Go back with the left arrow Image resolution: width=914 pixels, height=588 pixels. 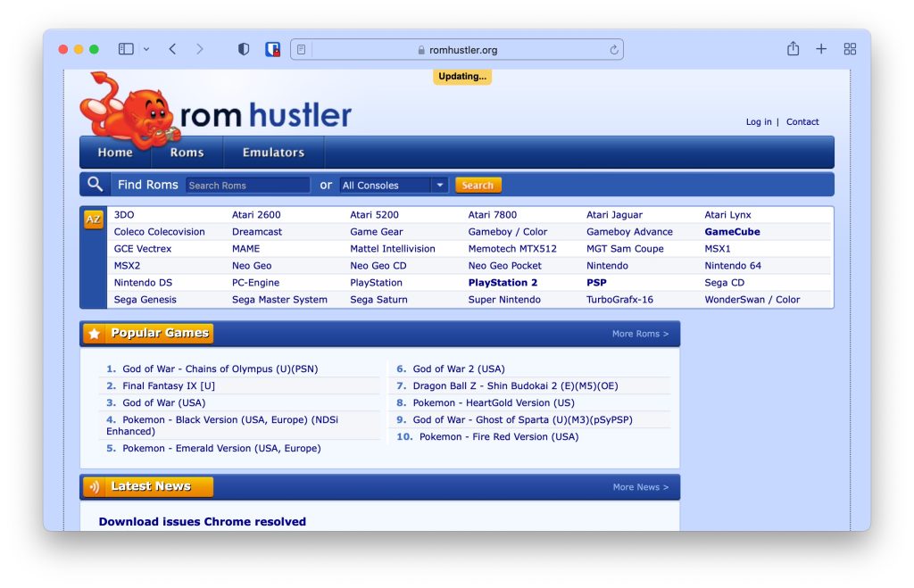[172, 49]
